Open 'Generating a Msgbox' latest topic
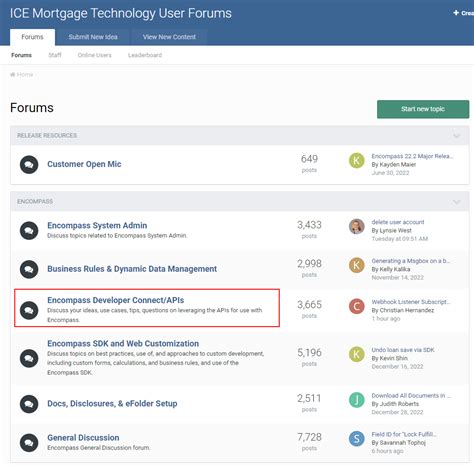 411,261
